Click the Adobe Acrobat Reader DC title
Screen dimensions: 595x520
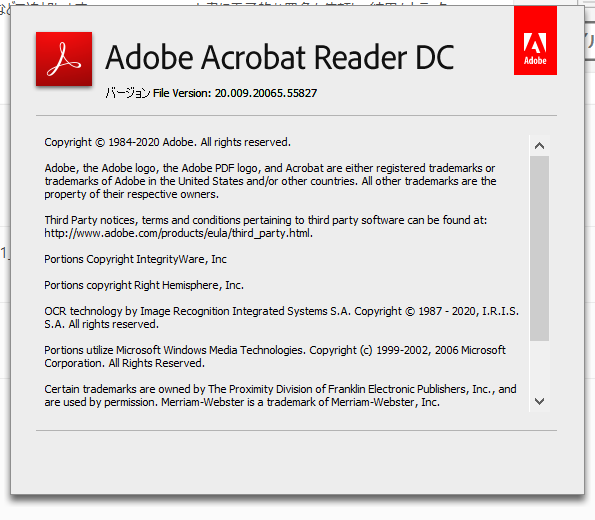280,57
